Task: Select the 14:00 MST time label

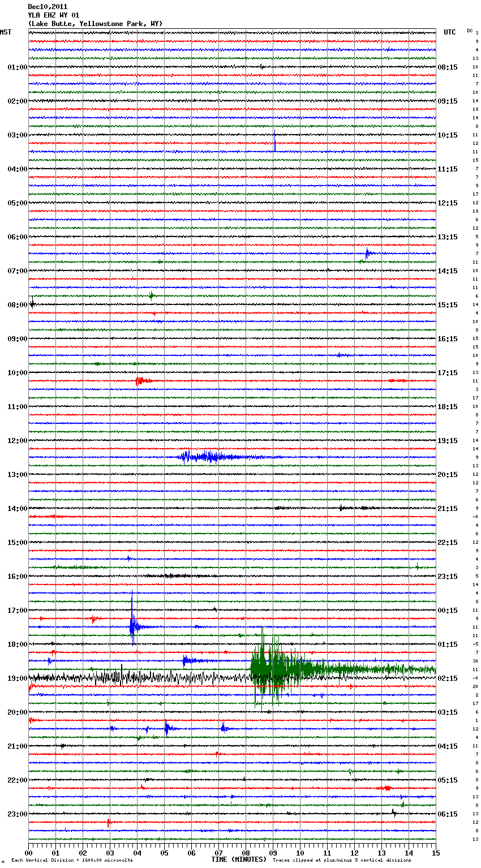Action: point(18,509)
